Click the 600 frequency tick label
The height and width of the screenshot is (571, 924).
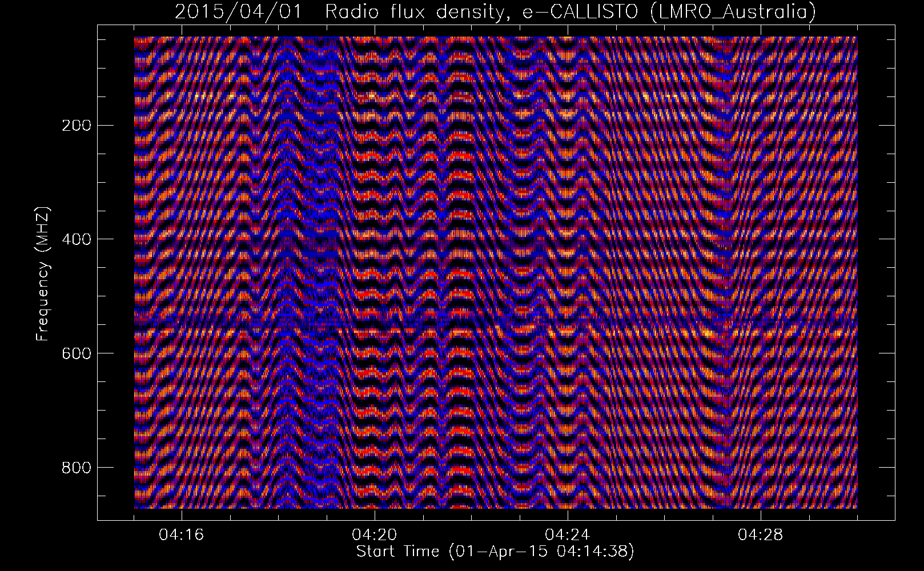click(76, 353)
